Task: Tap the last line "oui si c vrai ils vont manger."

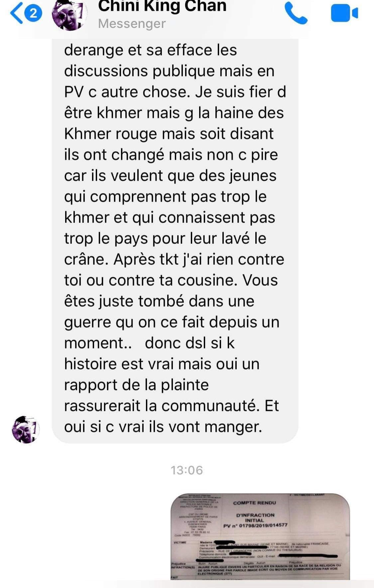Action: (163, 427)
